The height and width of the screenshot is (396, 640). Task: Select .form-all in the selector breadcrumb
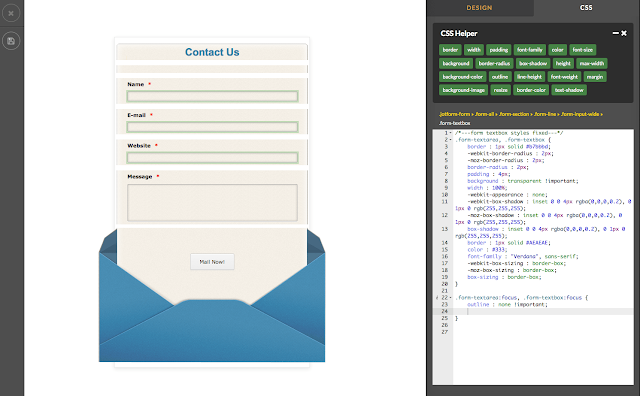click(484, 114)
